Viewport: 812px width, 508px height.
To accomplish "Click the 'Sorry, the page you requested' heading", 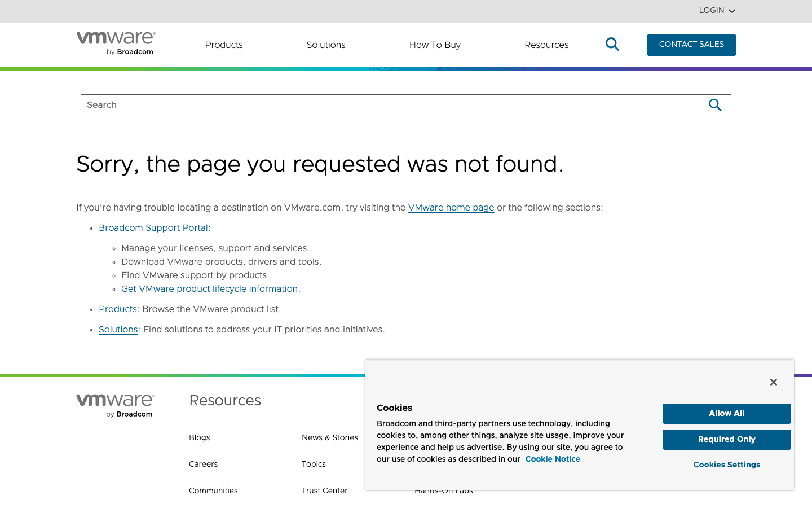I will (320, 164).
